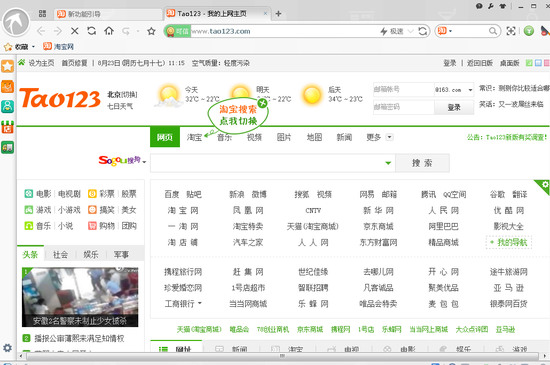Close the 淘宝搜索 tip bubble
The image size is (550, 365).
click(262, 103)
